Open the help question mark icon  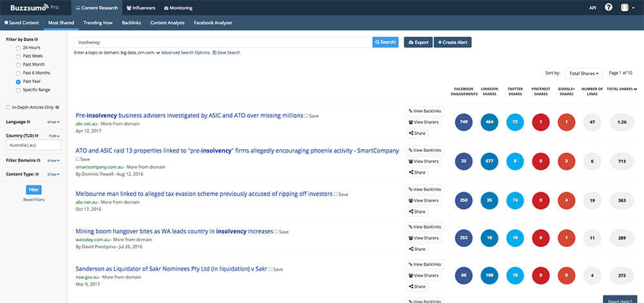tap(609, 7)
